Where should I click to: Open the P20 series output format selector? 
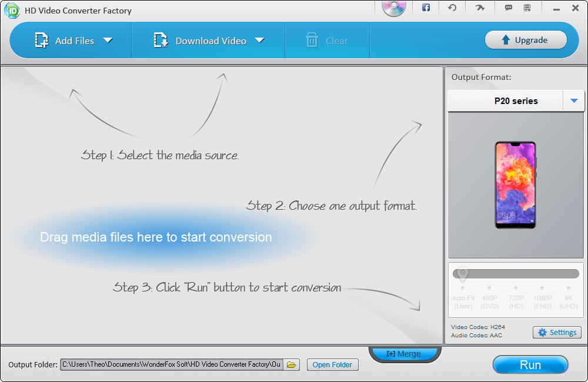pyautogui.click(x=516, y=101)
